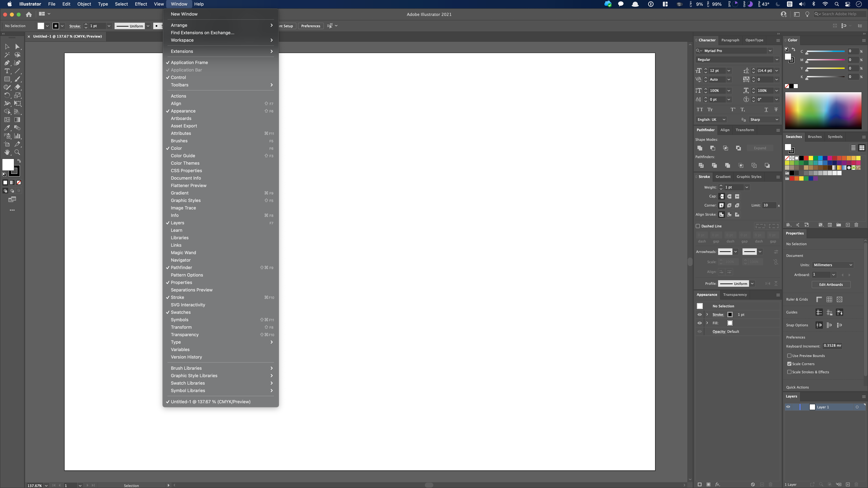Viewport: 868px width, 488px height.
Task: Uncheck Scale Corners option
Action: (x=789, y=364)
